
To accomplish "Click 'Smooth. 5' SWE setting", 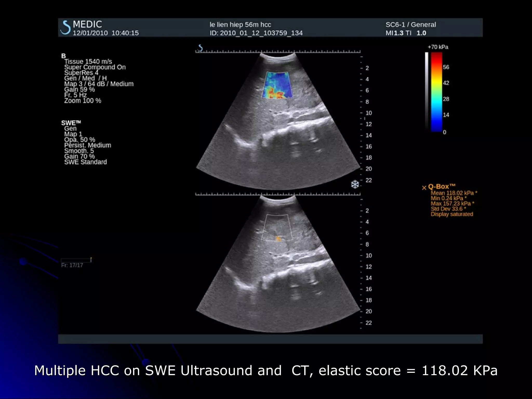I will pos(79,151).
